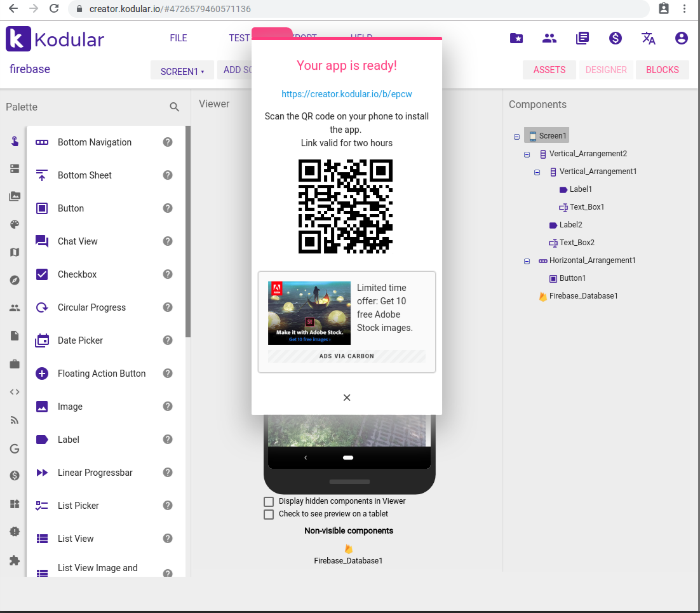Image resolution: width=700 pixels, height=613 pixels.
Task: Select the Extension puzzle-piece palette icon
Action: pos(15,560)
